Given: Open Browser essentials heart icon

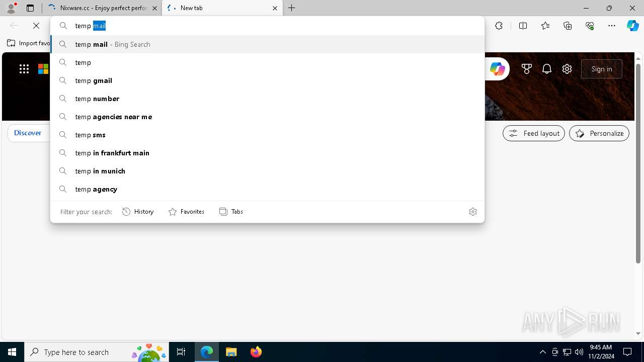Looking at the screenshot, I should click(x=590, y=26).
